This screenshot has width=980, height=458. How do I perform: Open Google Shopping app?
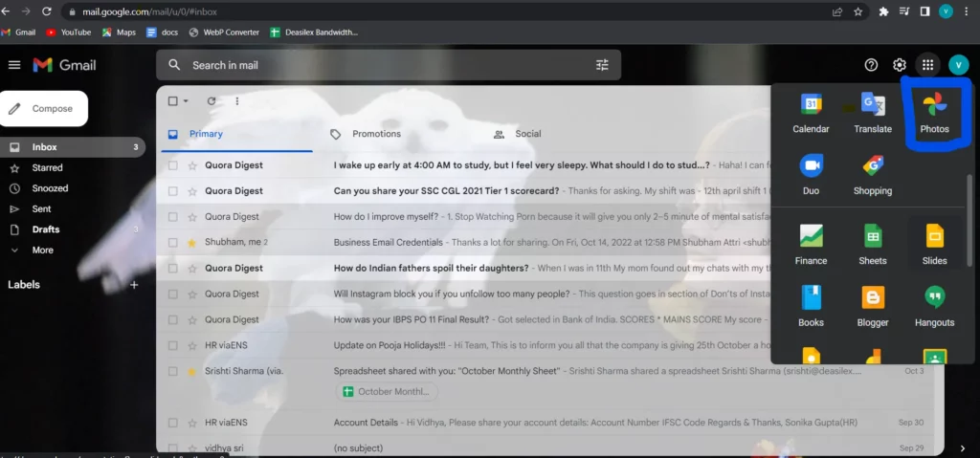tap(873, 175)
